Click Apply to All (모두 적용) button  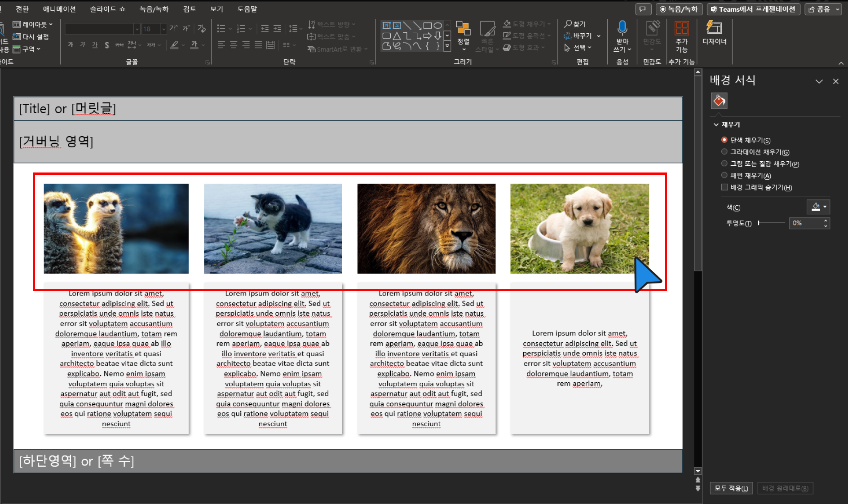click(731, 488)
